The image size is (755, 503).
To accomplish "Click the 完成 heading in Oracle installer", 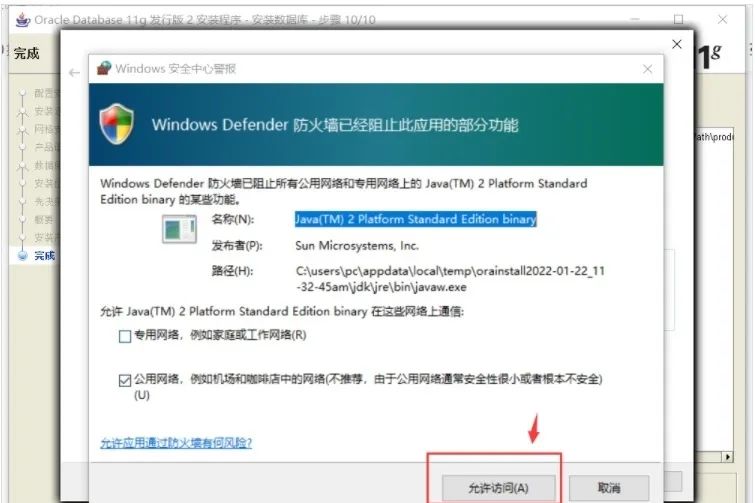I will pos(26,53).
